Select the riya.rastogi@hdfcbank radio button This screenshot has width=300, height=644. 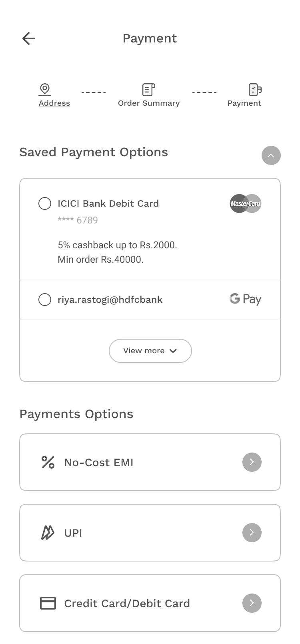click(45, 300)
